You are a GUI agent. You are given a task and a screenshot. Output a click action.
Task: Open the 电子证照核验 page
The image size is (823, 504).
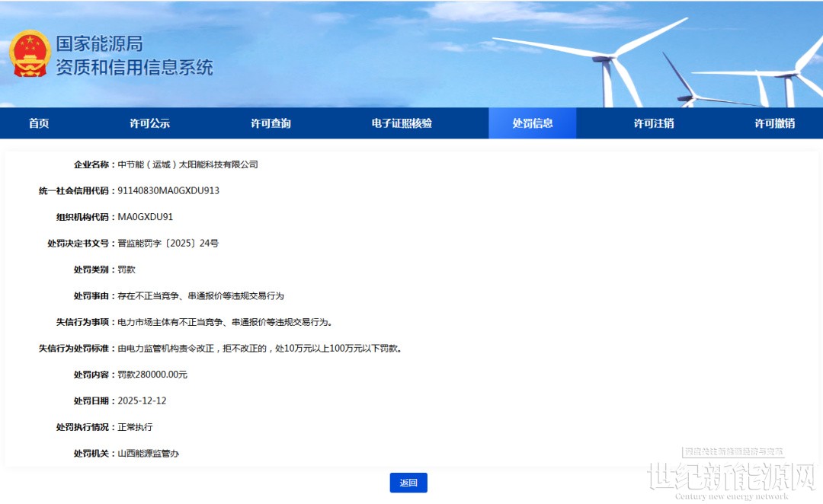(x=402, y=123)
